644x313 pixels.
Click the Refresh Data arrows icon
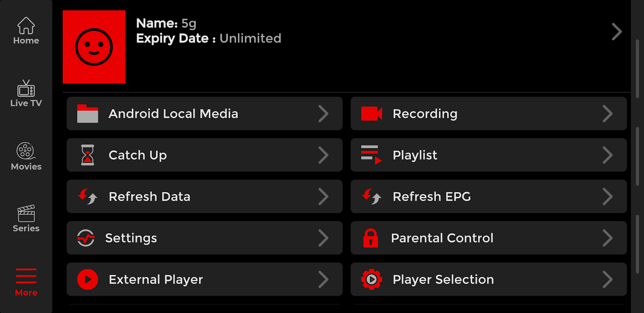[x=88, y=197]
